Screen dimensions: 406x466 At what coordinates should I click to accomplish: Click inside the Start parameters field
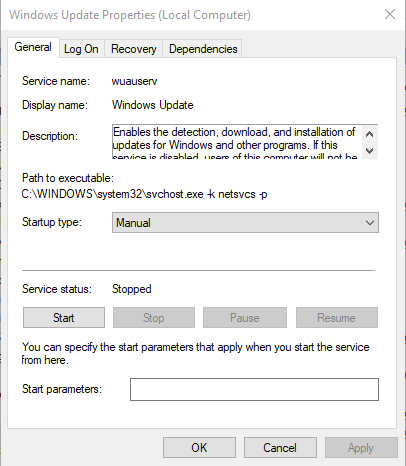click(x=254, y=389)
